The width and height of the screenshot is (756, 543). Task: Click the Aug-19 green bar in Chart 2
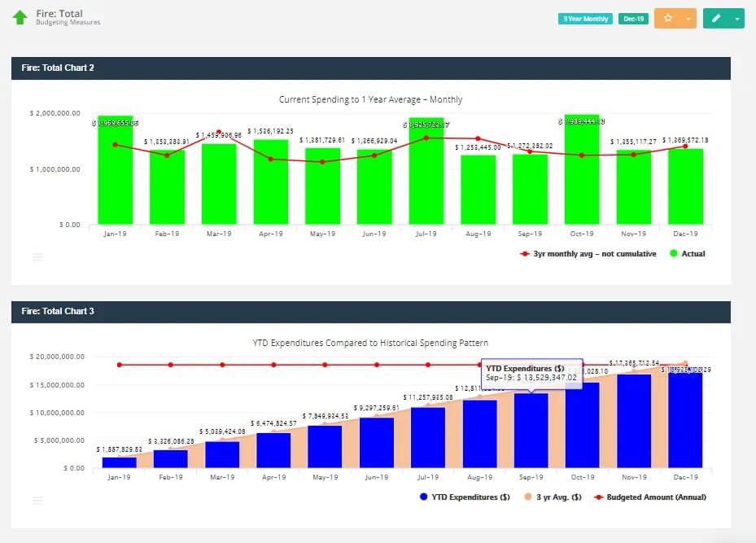click(x=479, y=190)
